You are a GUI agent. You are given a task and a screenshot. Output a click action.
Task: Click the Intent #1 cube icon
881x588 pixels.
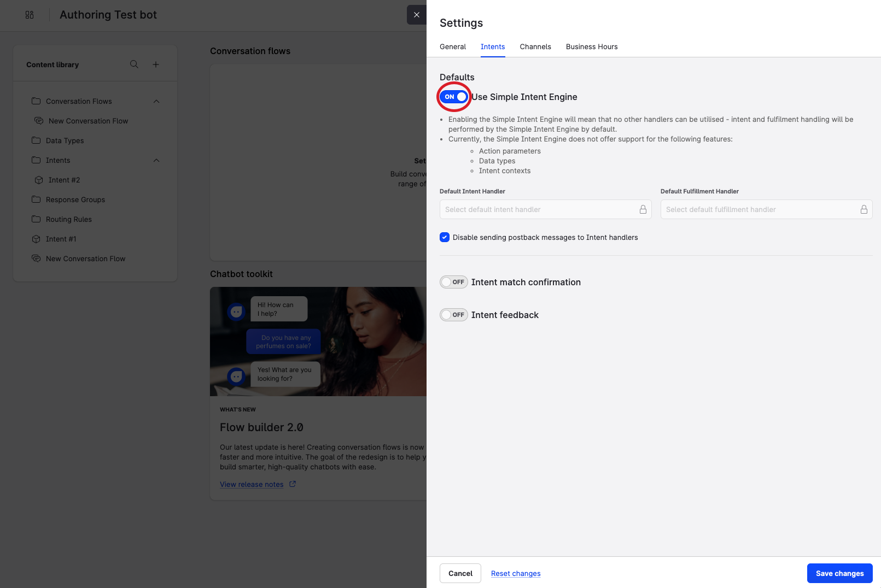(x=36, y=239)
